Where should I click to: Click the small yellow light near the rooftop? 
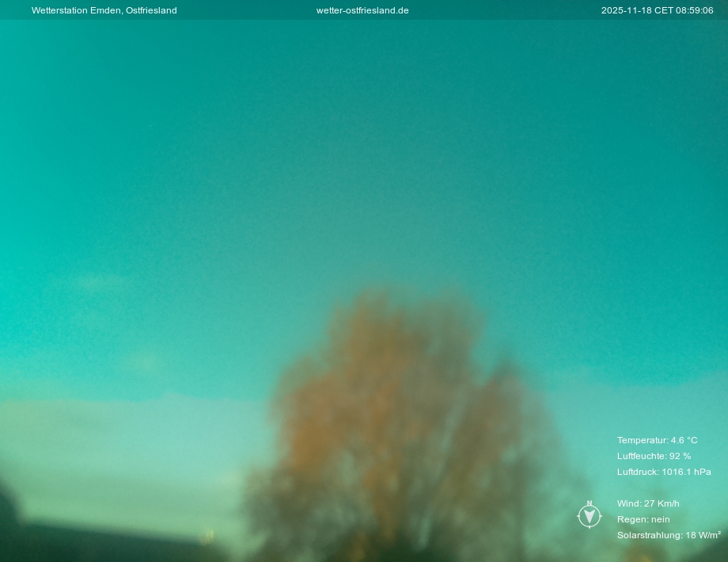[208, 537]
